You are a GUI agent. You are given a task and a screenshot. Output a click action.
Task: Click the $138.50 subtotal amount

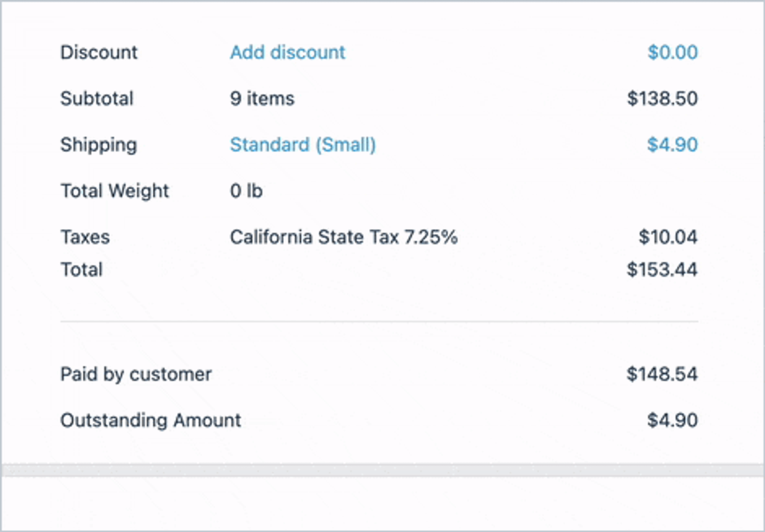pyautogui.click(x=662, y=99)
